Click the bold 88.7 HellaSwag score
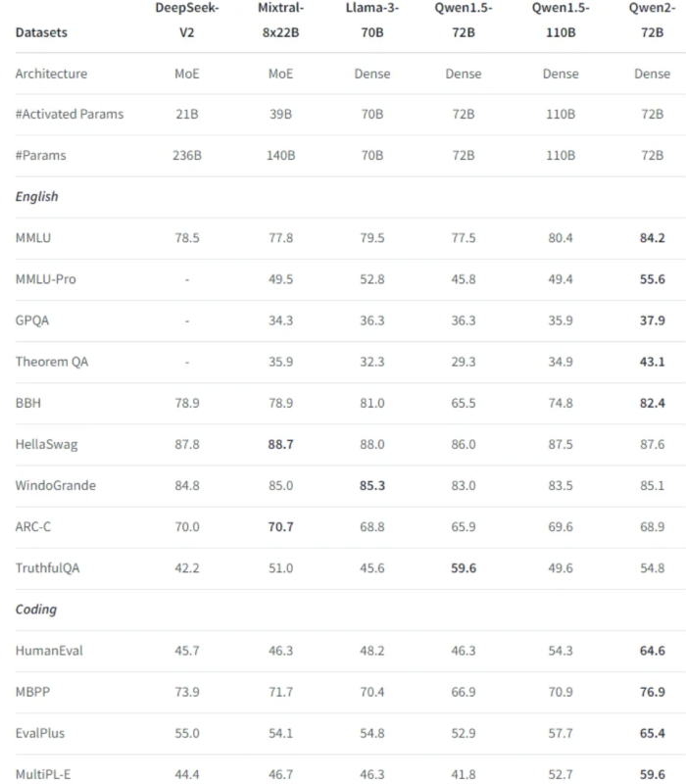The height and width of the screenshot is (784, 686). (280, 445)
